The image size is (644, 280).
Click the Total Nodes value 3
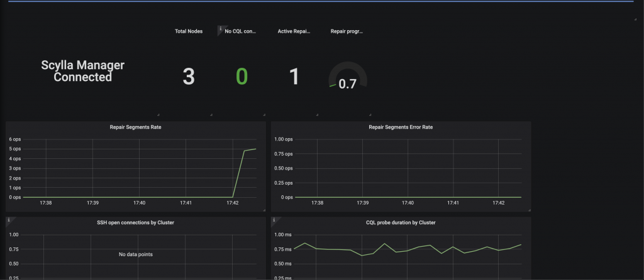189,77
